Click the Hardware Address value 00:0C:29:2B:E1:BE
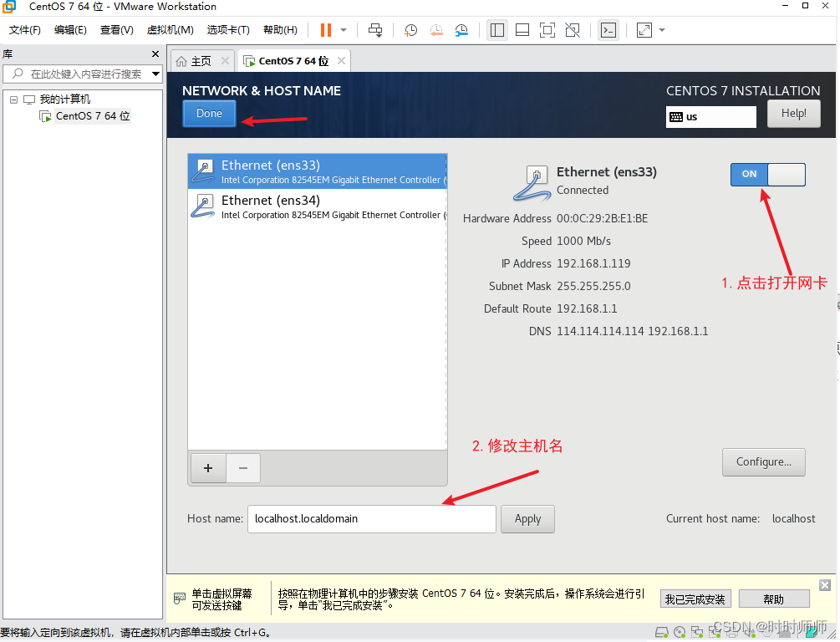840x642 pixels. [602, 219]
